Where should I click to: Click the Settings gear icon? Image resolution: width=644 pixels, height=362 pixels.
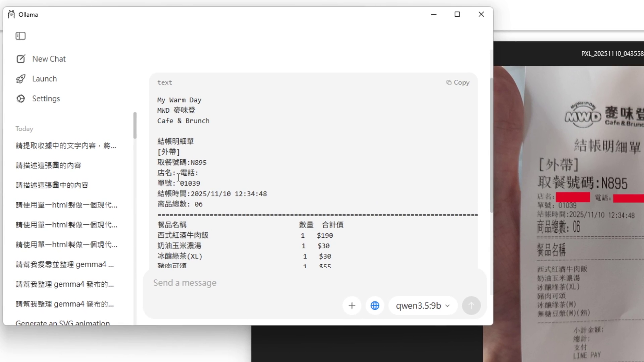click(20, 99)
